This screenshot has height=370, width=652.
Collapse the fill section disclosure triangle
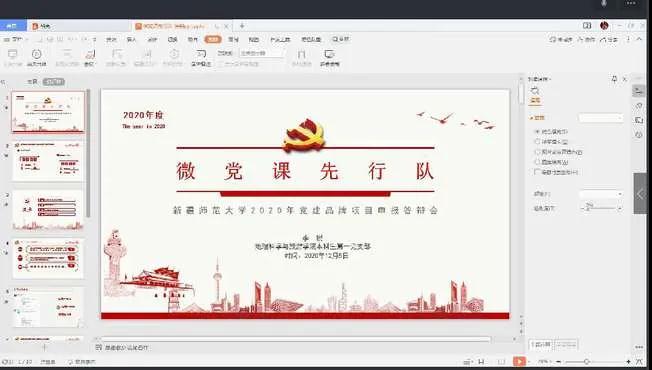(x=531, y=118)
